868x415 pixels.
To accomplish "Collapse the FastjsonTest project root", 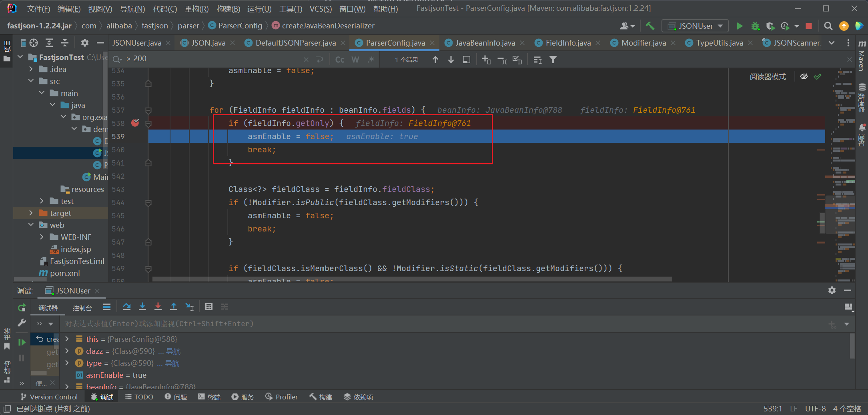I will coord(20,57).
